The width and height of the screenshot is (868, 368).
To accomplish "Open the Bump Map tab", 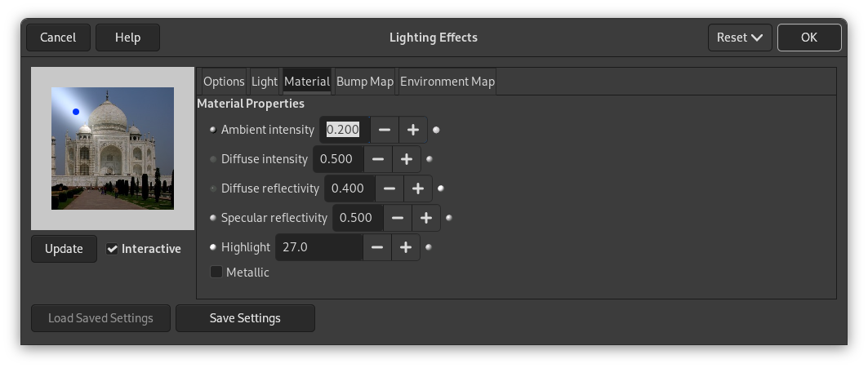I will pos(365,82).
